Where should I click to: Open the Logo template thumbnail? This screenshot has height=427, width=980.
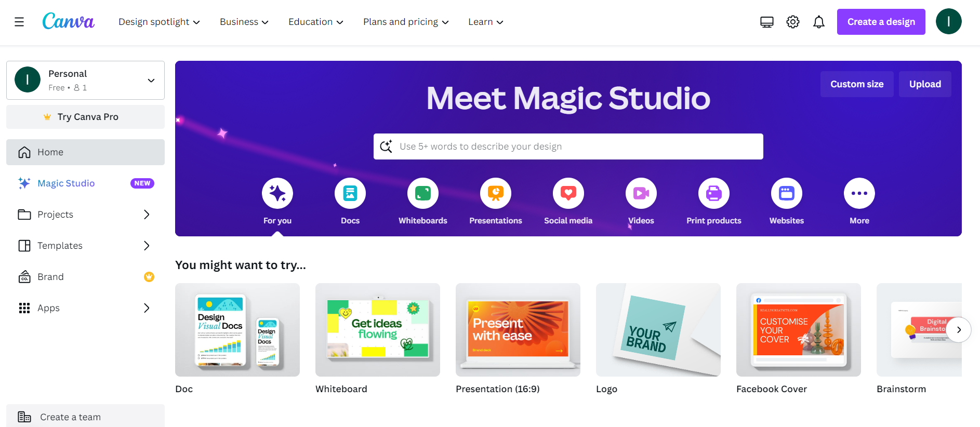click(658, 330)
